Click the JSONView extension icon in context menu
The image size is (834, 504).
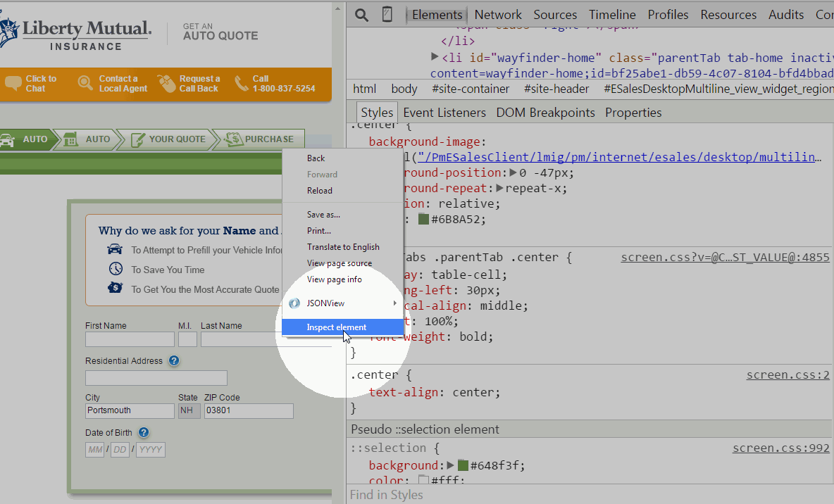click(x=294, y=303)
